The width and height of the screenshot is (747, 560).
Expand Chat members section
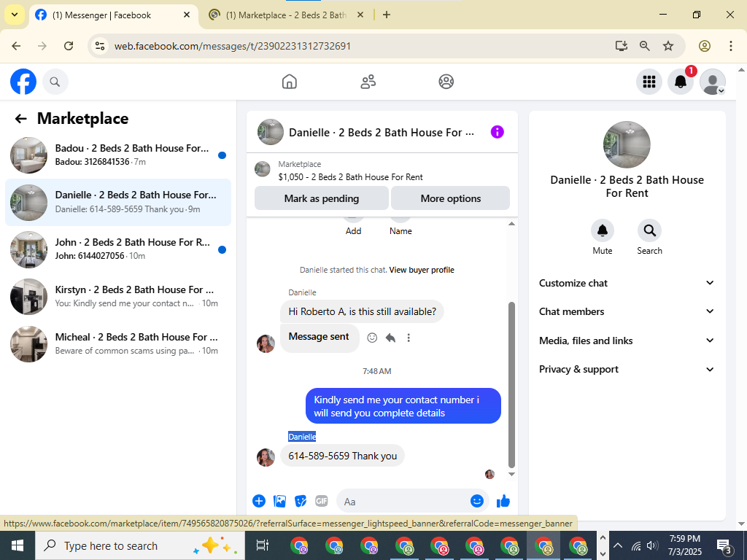[x=627, y=311]
